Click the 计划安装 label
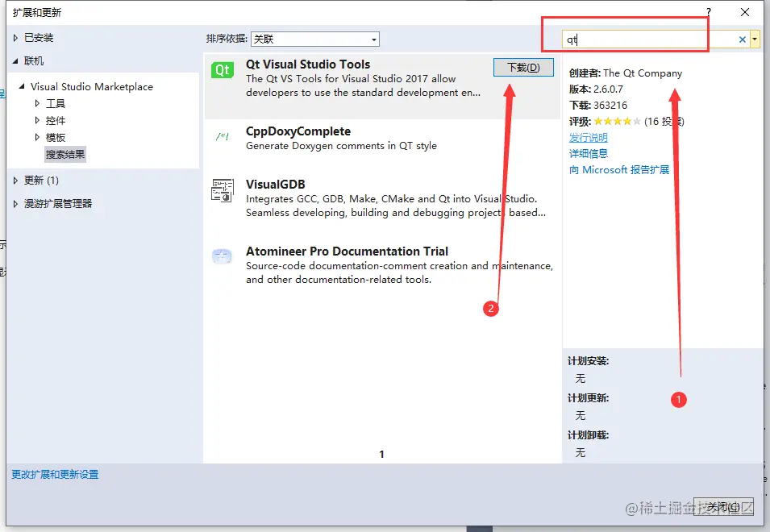770x532 pixels. click(589, 361)
